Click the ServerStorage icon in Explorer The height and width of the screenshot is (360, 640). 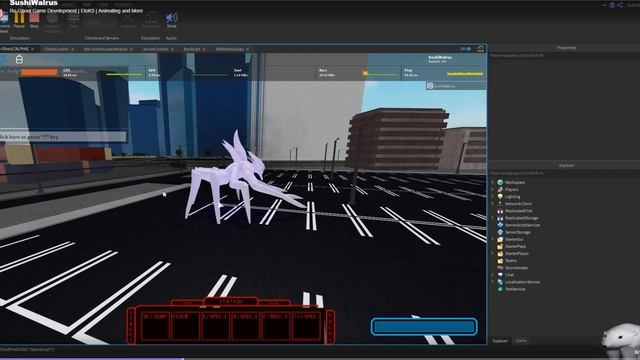pos(500,232)
